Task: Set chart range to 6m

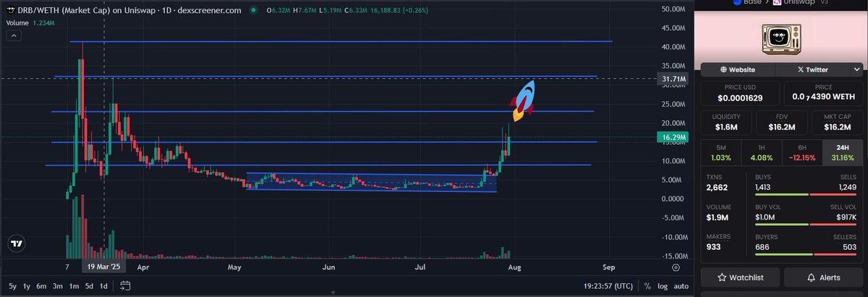Action: pos(42,285)
